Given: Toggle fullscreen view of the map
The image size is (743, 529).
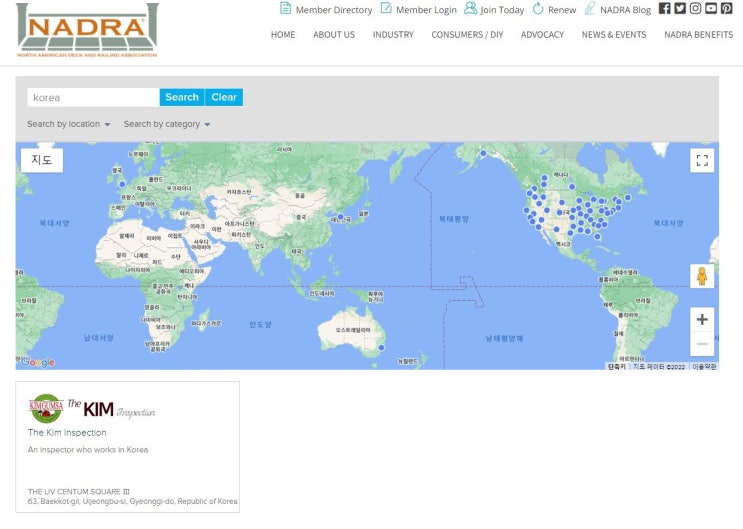Looking at the screenshot, I should coord(702,160).
